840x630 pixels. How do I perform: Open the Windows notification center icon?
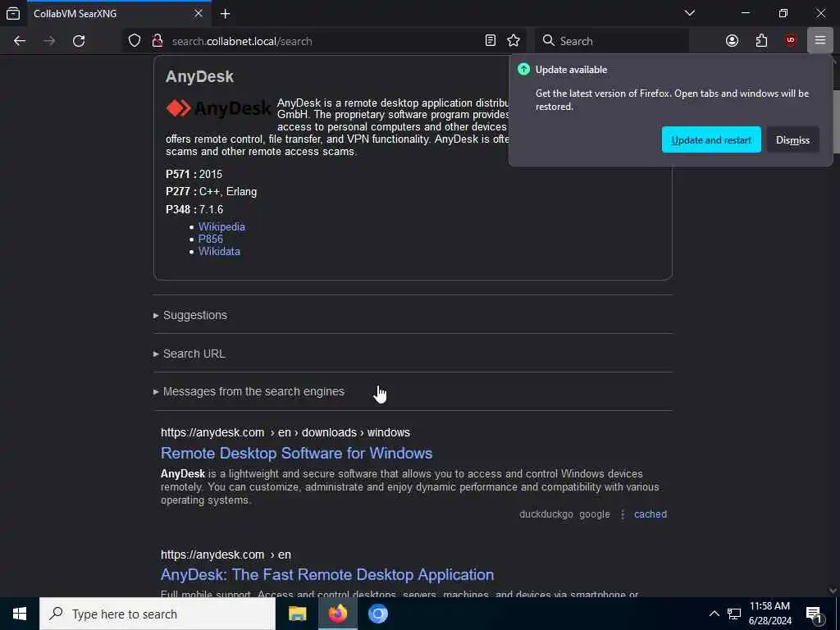click(815, 614)
